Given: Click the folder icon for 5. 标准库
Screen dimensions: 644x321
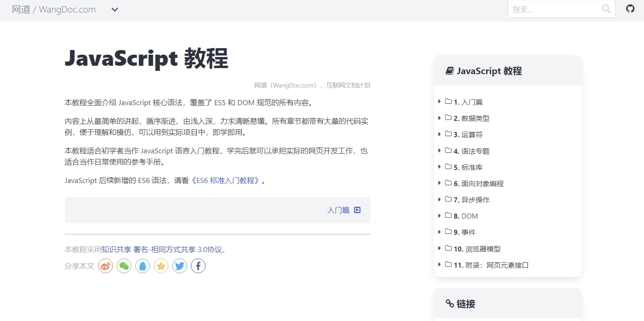Looking at the screenshot, I should point(448,167).
